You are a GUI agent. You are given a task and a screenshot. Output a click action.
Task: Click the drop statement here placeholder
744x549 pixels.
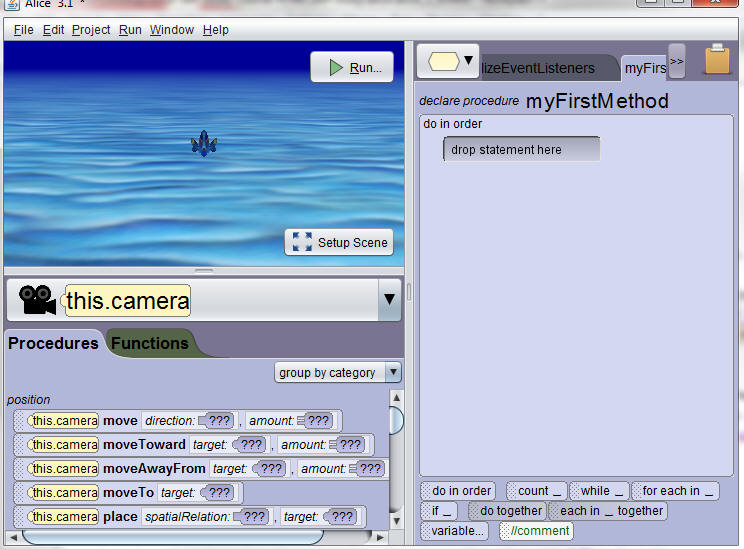click(521, 149)
